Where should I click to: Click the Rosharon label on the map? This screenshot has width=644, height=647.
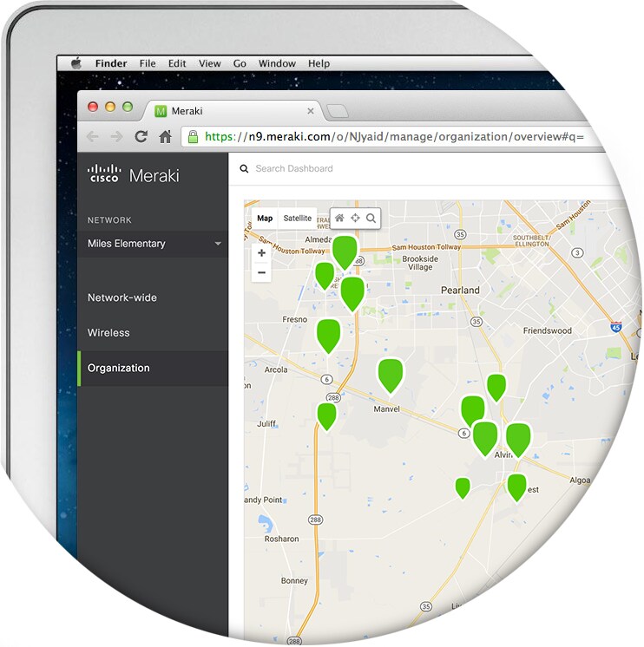coord(281,539)
